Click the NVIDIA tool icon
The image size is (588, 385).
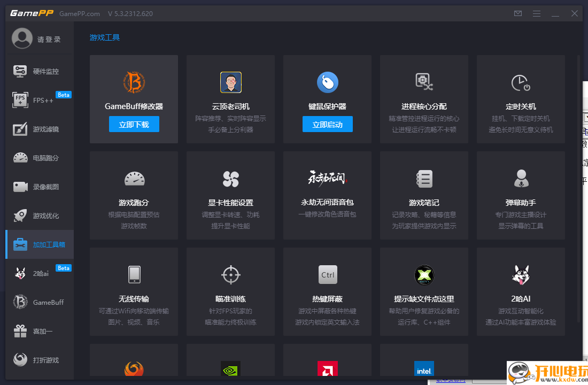click(x=230, y=369)
